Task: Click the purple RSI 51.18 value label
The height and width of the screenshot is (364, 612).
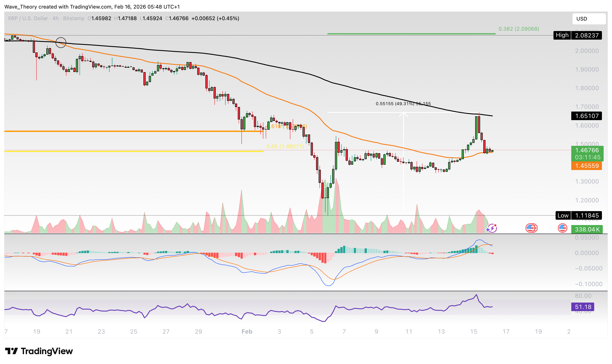Action: coord(583,307)
